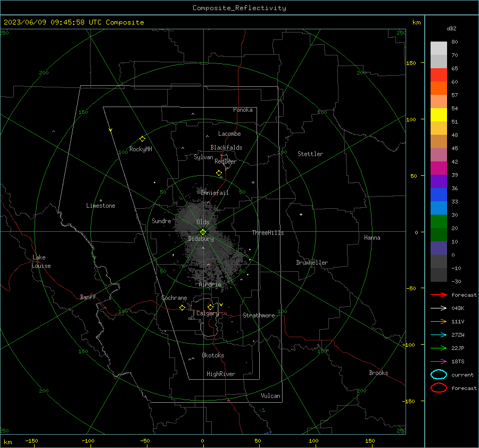Image resolution: width=479 pixels, height=448 pixels.
Task: Click the Banff label
Action: point(88,297)
